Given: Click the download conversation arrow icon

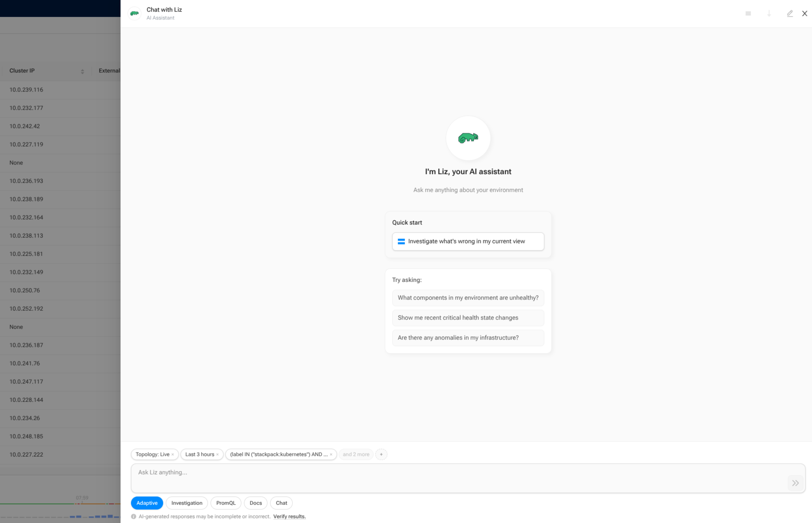Looking at the screenshot, I should pos(769,14).
